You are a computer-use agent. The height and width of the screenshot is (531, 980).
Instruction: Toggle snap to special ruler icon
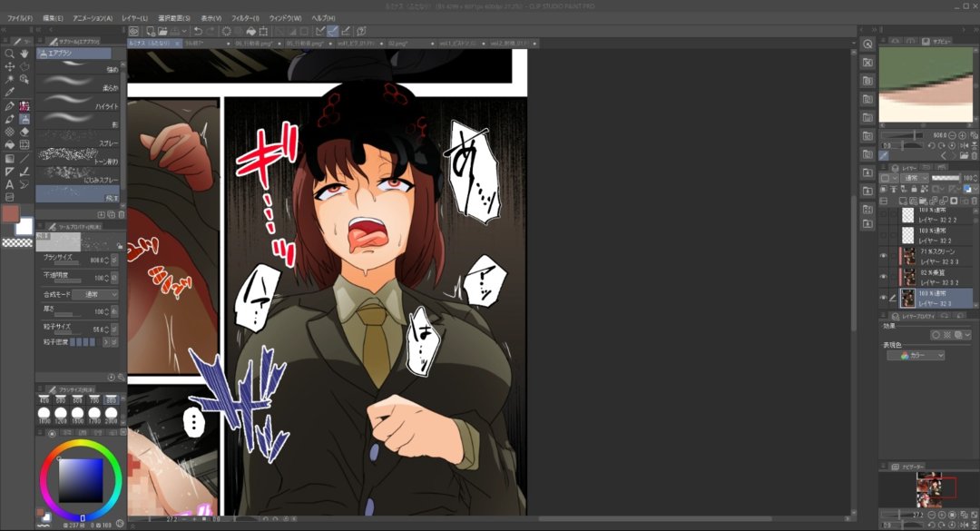(333, 31)
